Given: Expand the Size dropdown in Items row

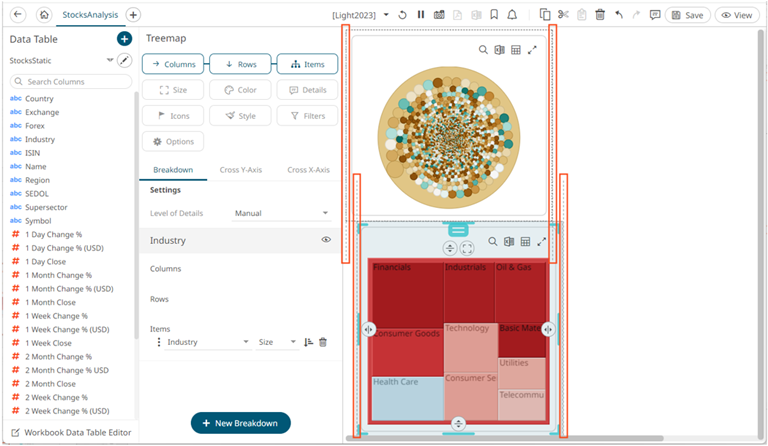Looking at the screenshot, I should [x=277, y=342].
